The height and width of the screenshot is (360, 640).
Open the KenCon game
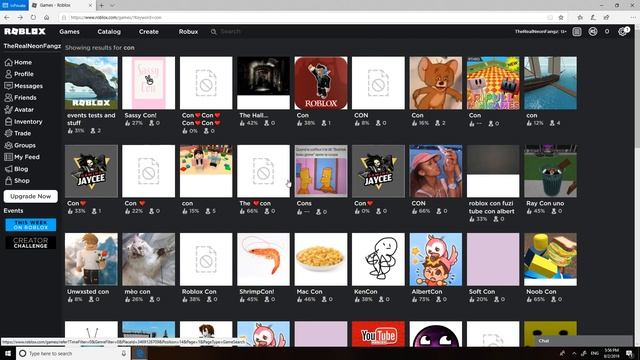(378, 260)
